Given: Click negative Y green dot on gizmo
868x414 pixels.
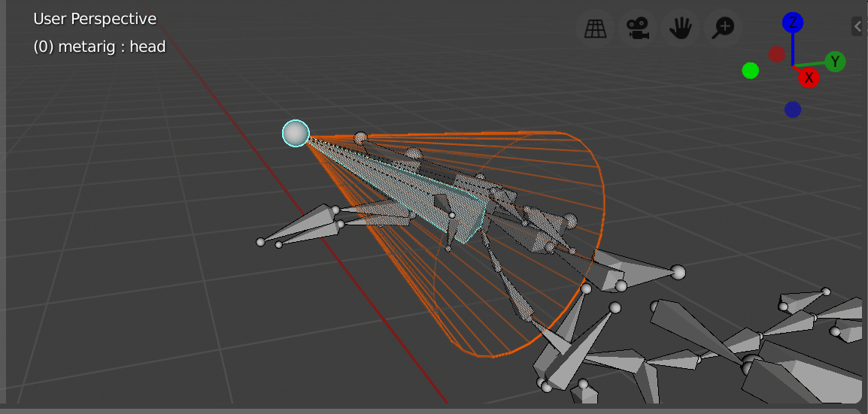Looking at the screenshot, I should (x=750, y=71).
